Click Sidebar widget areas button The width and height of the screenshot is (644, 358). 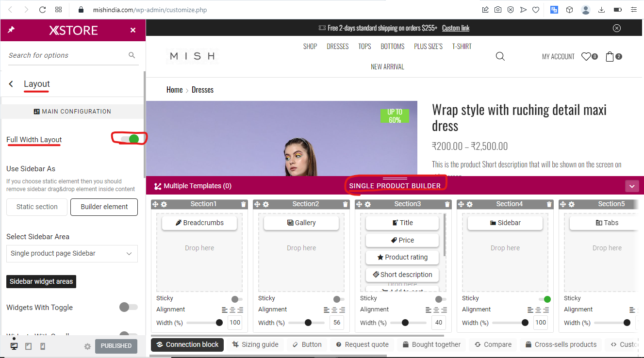[x=41, y=281]
